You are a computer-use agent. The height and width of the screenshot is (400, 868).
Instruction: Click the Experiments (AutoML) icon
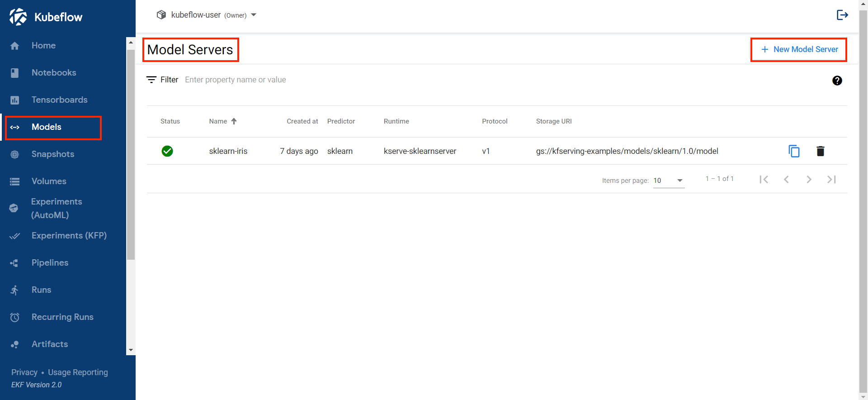tap(14, 208)
